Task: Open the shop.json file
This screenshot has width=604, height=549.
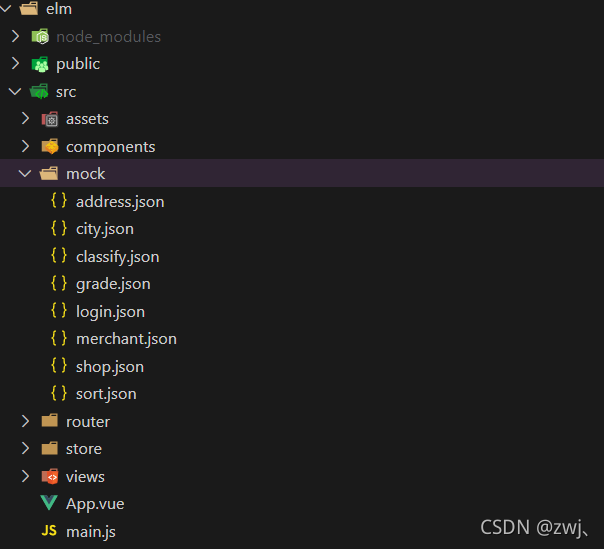Action: [x=110, y=367]
